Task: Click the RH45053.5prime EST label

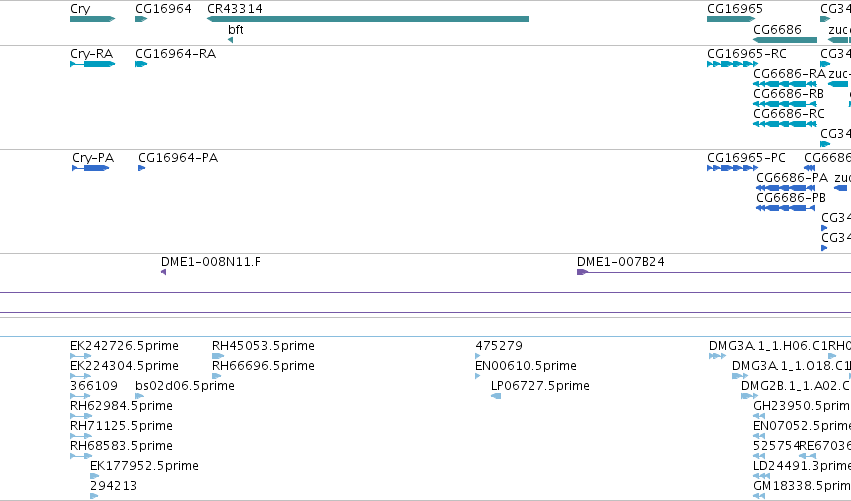Action: 263,346
